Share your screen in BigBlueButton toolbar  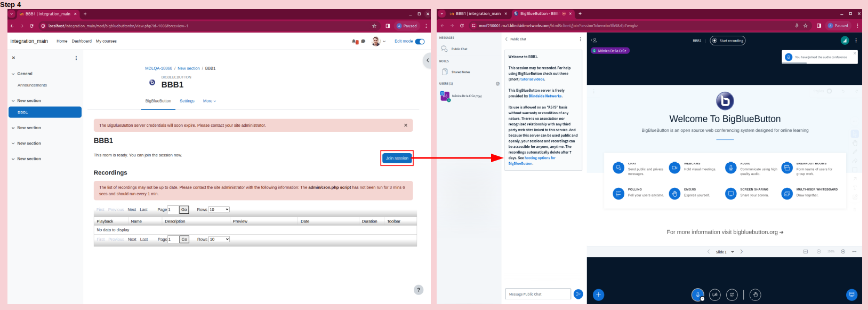pos(732,295)
